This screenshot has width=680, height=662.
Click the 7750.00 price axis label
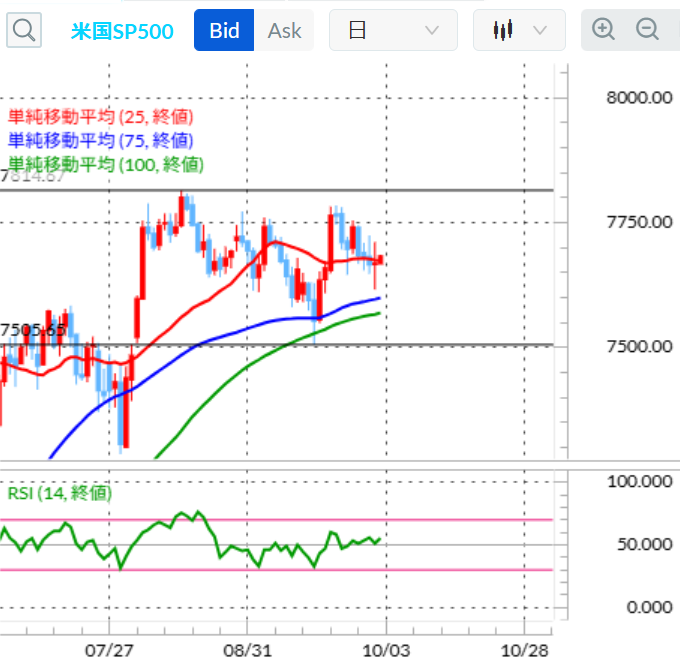[x=639, y=222]
